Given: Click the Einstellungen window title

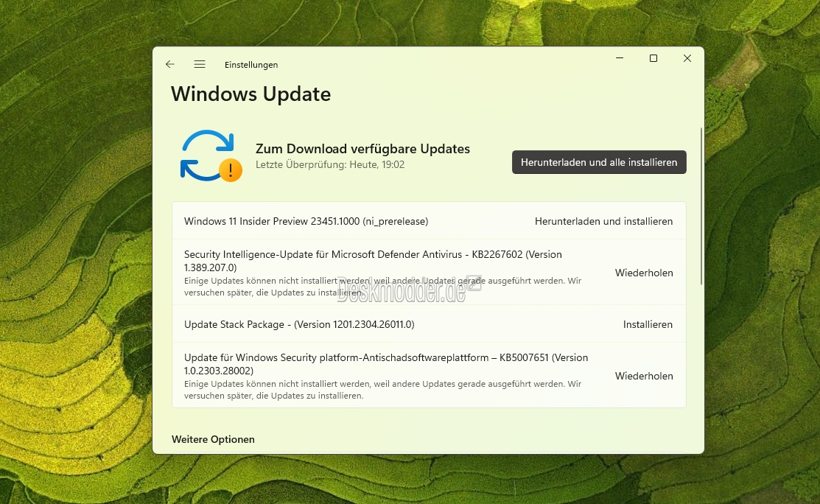Looking at the screenshot, I should pos(251,65).
